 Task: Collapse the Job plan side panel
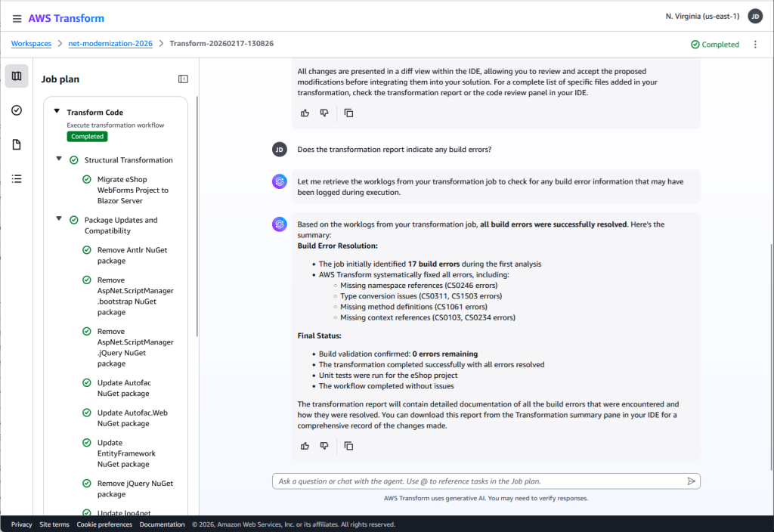182,79
